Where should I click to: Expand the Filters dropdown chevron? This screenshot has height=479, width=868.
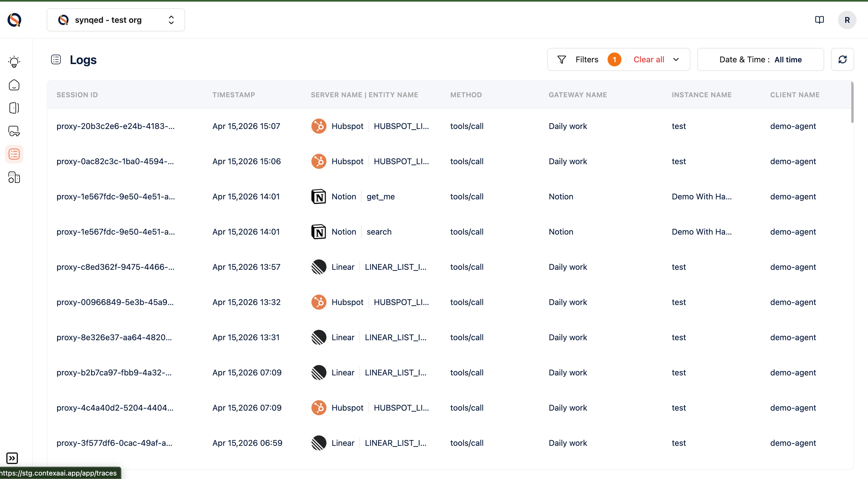click(676, 59)
